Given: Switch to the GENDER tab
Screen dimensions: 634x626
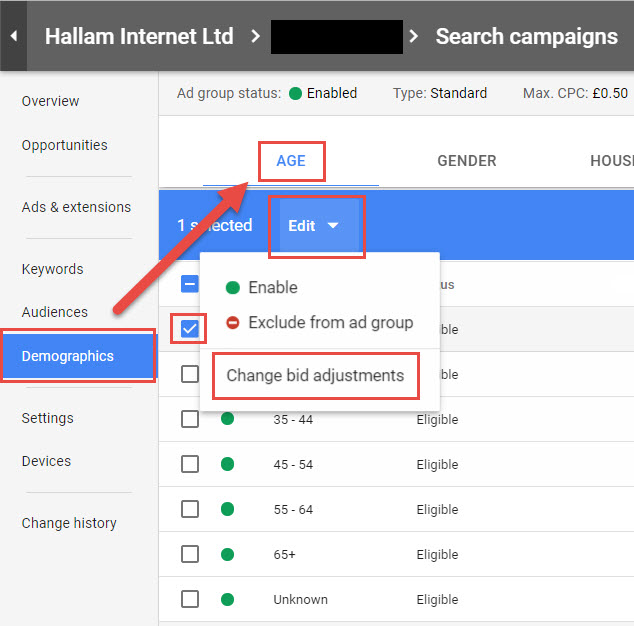Looking at the screenshot, I should coord(467,161).
